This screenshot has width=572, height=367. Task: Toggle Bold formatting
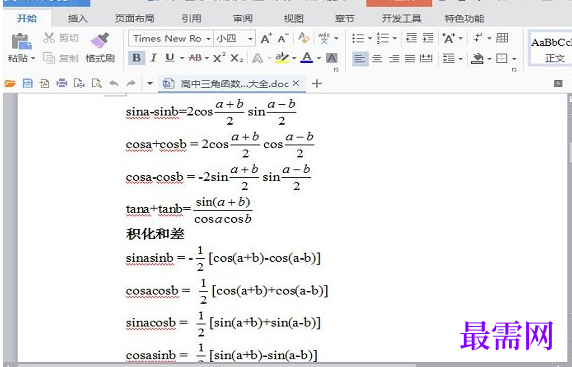point(137,58)
